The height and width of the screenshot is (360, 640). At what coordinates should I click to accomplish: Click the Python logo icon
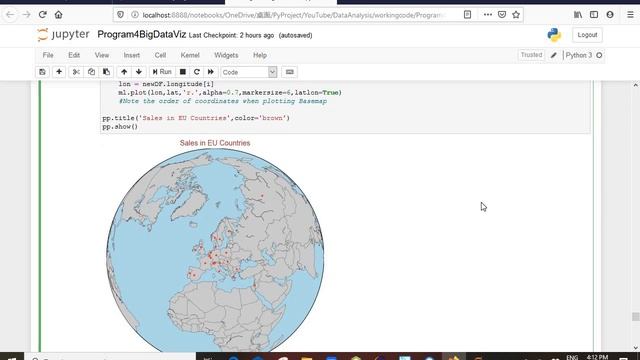[x=554, y=35]
